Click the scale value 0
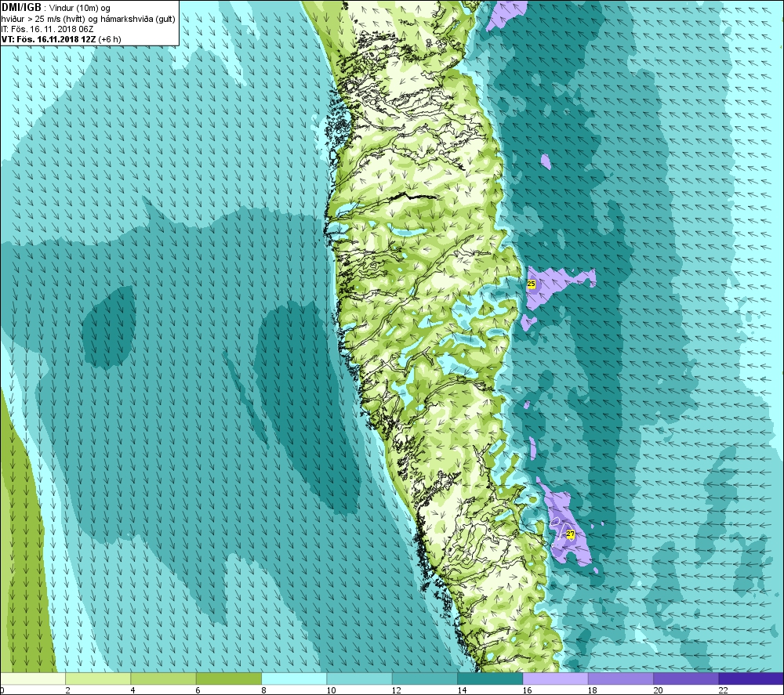Viewport: 784px width, 695px height. point(2,690)
